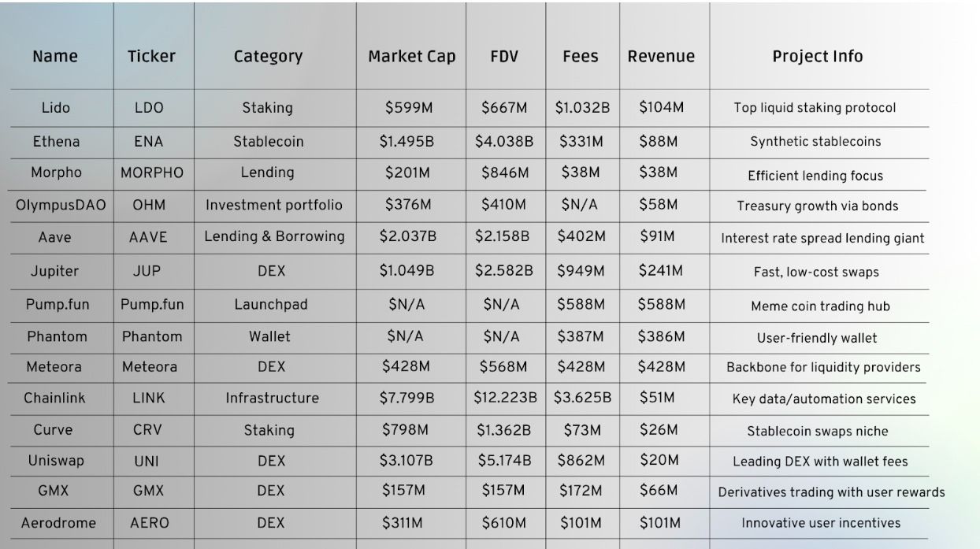Click the Project Info column header
The width and height of the screenshot is (980, 549).
(x=817, y=57)
